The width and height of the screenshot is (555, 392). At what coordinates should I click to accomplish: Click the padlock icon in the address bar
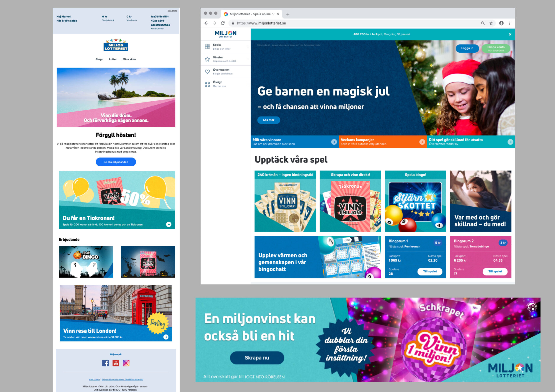[x=233, y=23]
